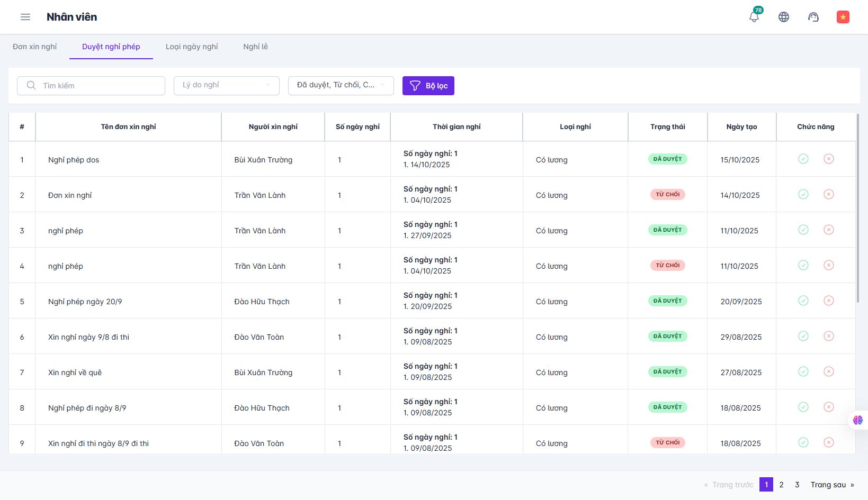Screen dimensions: 868x500
Task: Open the notifications bell
Action: point(754,17)
